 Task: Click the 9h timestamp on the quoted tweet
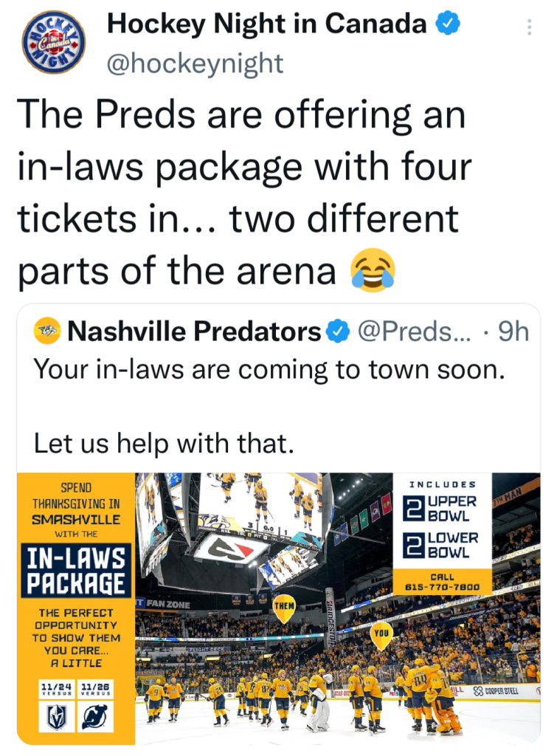click(x=513, y=332)
